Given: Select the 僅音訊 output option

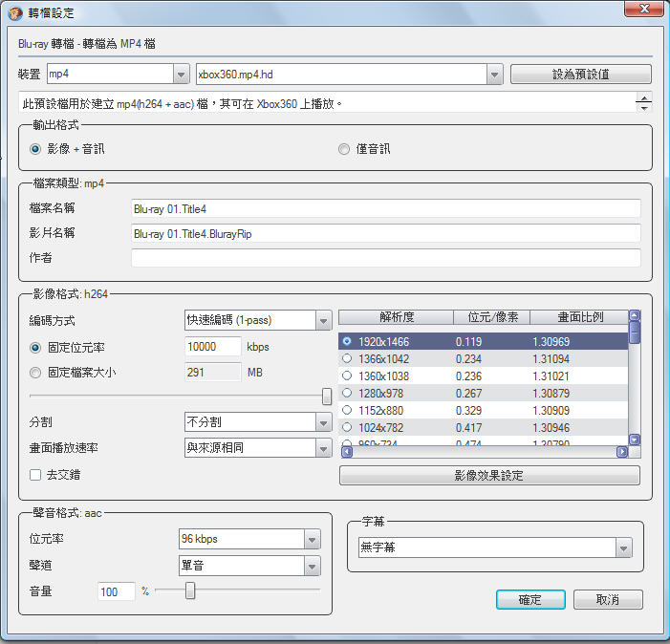Looking at the screenshot, I should (x=344, y=148).
